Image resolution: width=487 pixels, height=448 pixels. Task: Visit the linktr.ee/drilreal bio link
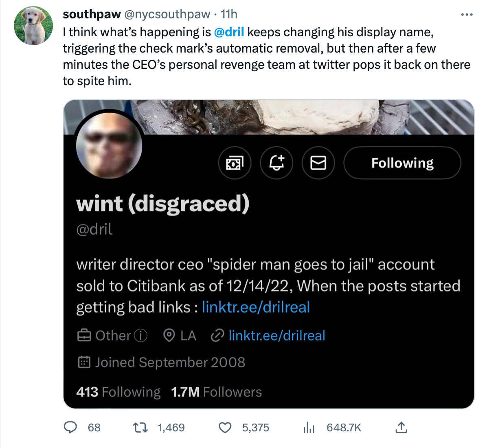[256, 307]
